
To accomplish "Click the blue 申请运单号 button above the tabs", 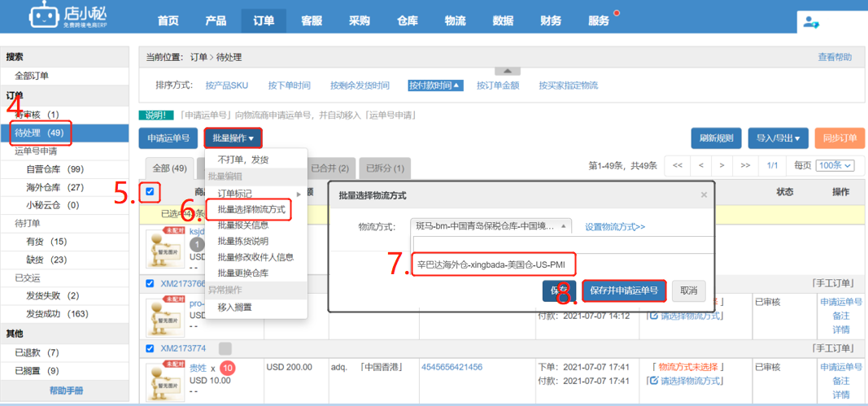I will point(168,138).
